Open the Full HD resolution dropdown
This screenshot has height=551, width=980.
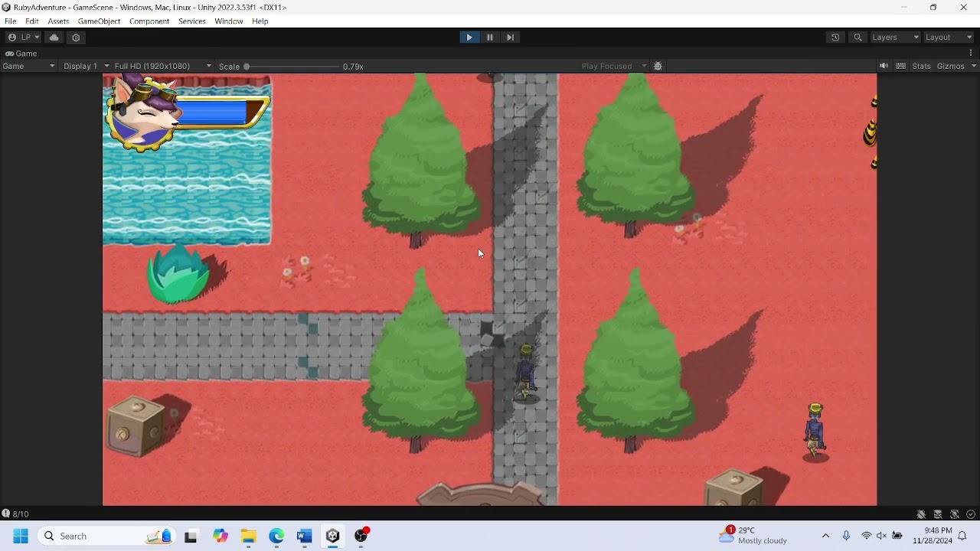162,66
